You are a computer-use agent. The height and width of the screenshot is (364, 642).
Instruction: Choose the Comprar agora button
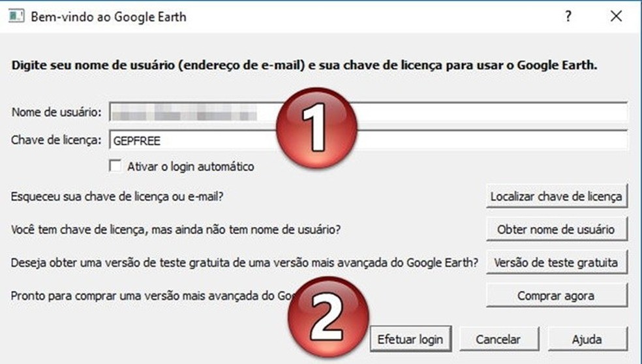click(x=557, y=296)
